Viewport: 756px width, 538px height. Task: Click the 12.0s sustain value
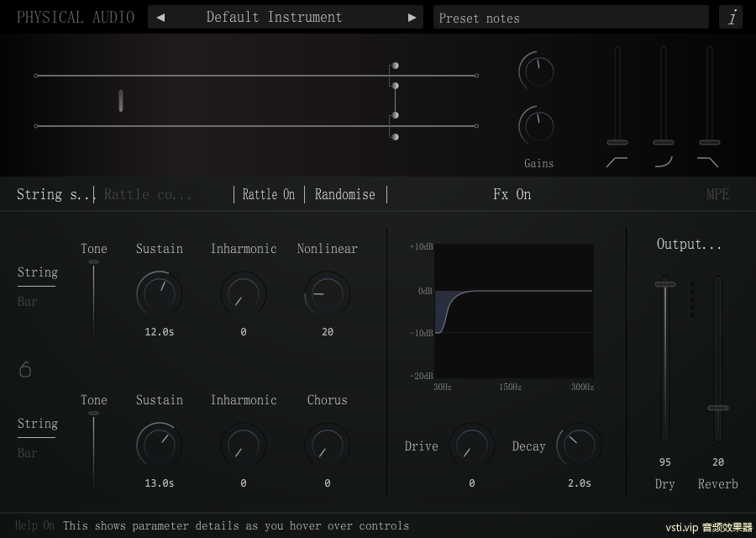coord(159,332)
